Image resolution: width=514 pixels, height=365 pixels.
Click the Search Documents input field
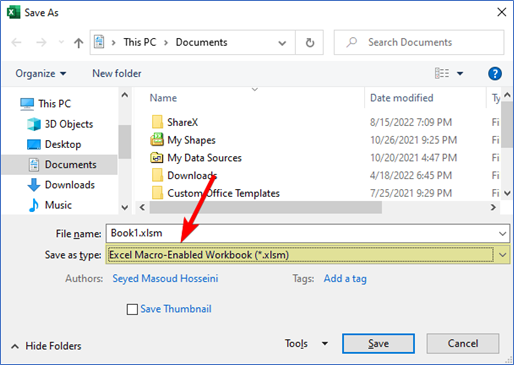[419, 42]
